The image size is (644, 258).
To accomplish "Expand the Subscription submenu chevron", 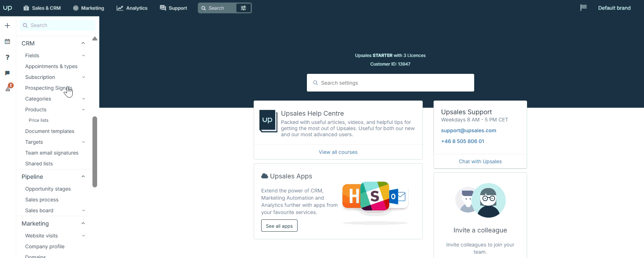I will click(83, 77).
